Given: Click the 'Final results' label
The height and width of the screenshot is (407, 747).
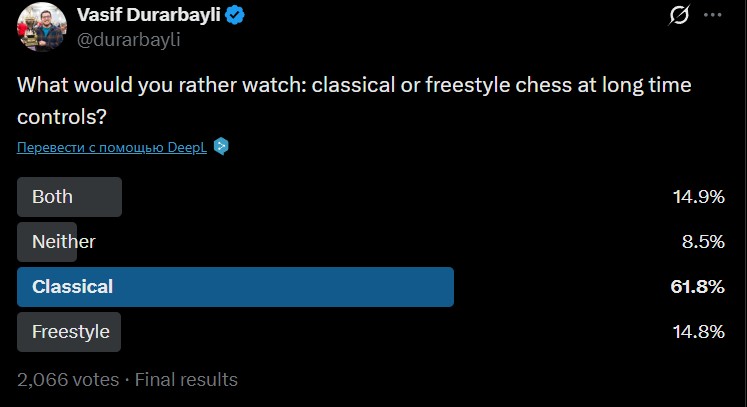Looking at the screenshot, I should (186, 380).
